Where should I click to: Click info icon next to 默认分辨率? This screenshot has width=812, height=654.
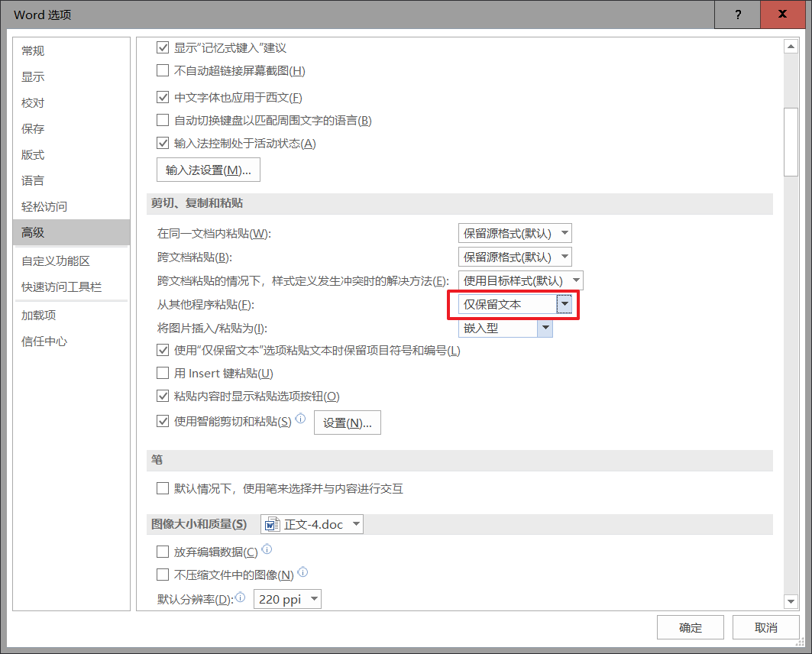[241, 597]
